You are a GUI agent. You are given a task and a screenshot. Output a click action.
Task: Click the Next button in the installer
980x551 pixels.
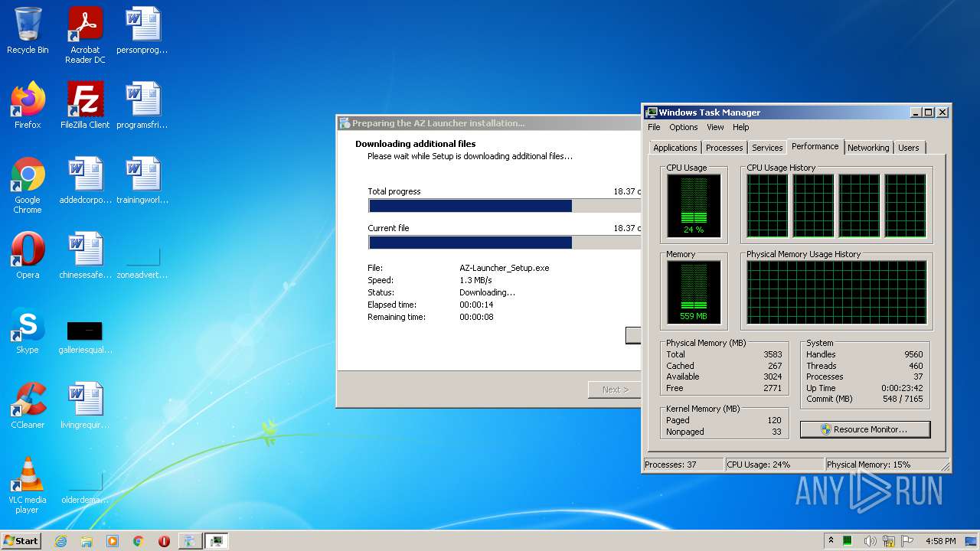pos(614,390)
